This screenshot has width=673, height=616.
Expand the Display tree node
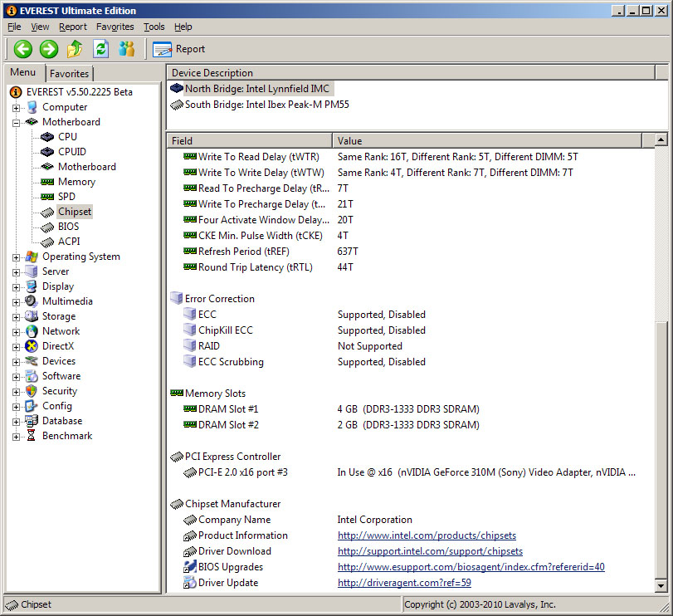[16, 287]
